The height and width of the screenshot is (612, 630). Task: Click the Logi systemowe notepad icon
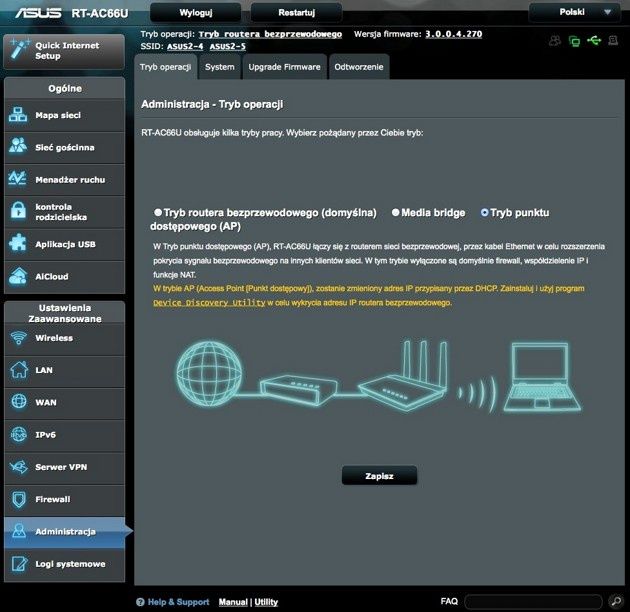tap(18, 563)
